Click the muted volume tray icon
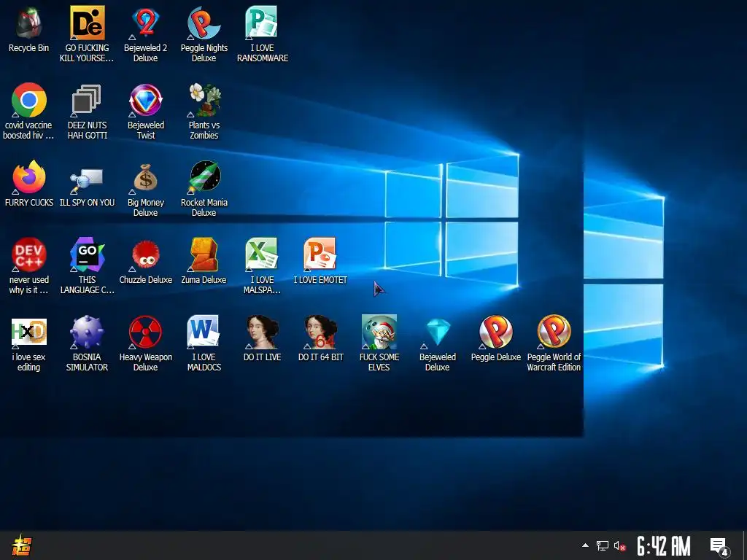This screenshot has width=747, height=560. pyautogui.click(x=619, y=545)
